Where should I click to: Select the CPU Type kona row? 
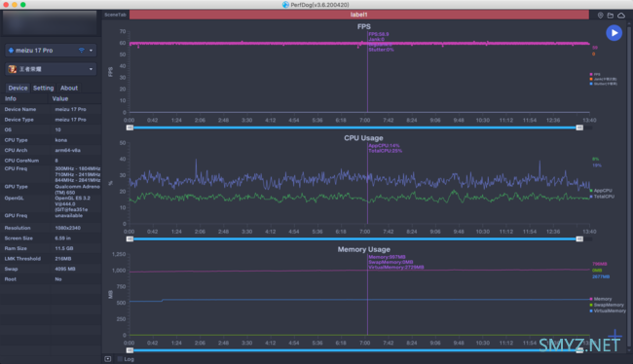click(x=51, y=140)
